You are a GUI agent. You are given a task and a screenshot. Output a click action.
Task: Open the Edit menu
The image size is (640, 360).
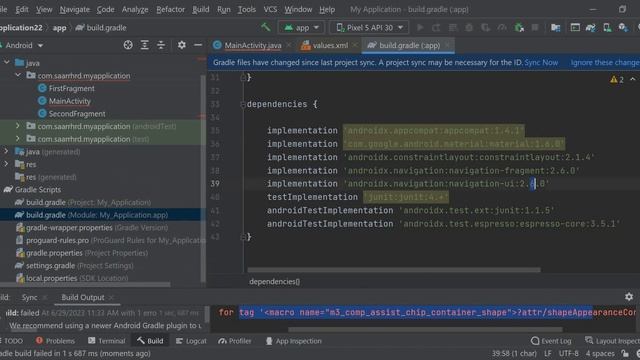(x=22, y=9)
